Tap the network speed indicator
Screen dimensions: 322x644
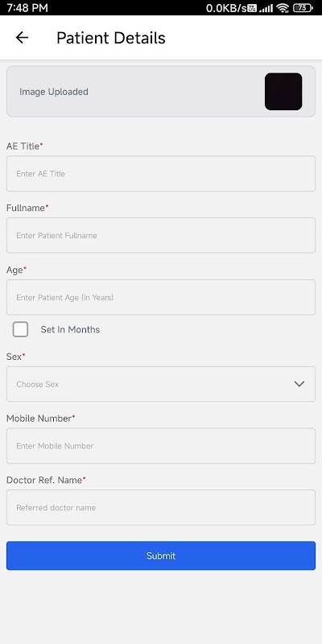click(x=226, y=8)
